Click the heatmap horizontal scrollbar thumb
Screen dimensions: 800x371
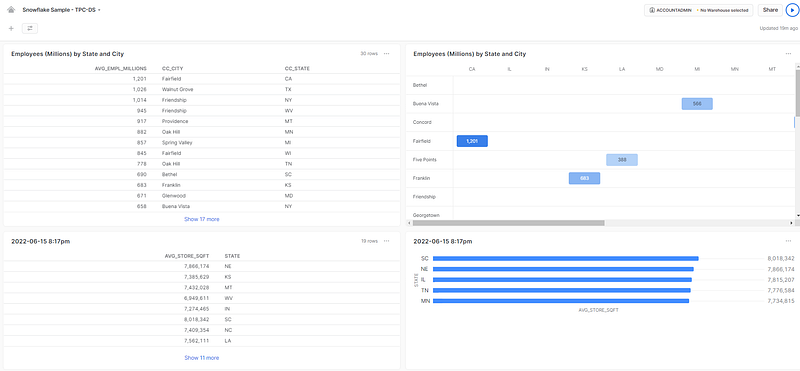[x=508, y=223]
